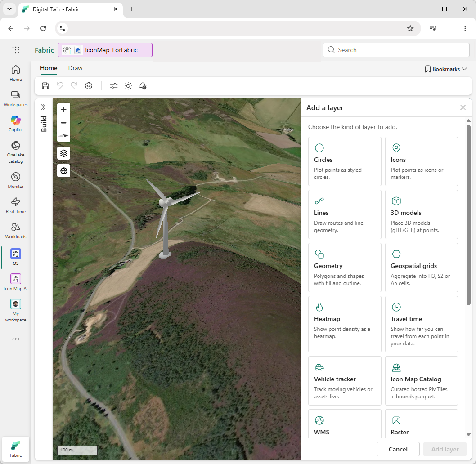Go back in browser history
The height and width of the screenshot is (464, 476).
pos(11,28)
